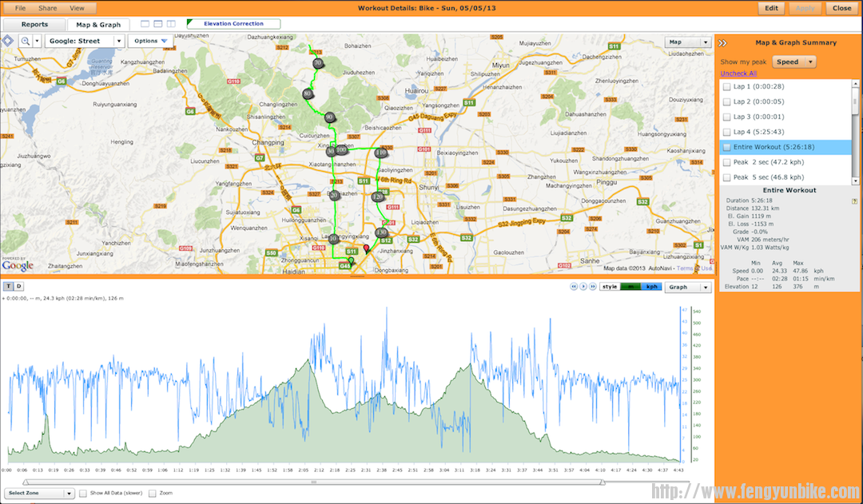Select the T time-axis button
This screenshot has width=863, height=504.
coord(8,286)
